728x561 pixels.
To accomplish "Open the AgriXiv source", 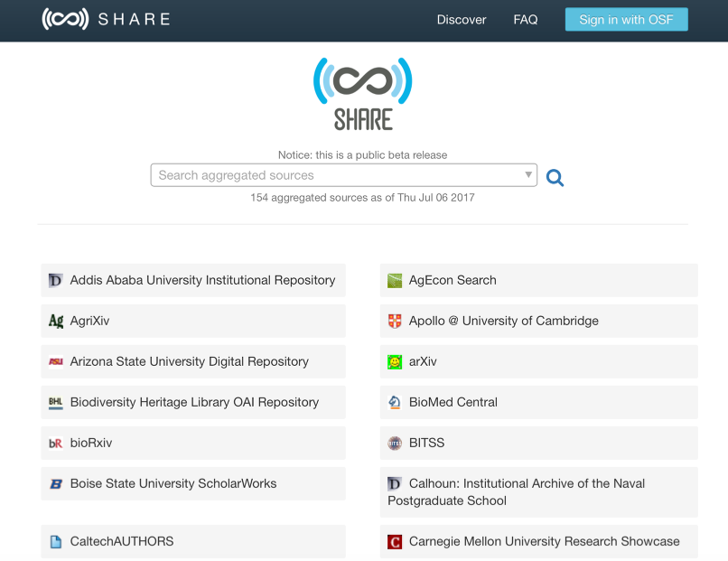I will pyautogui.click(x=193, y=321).
